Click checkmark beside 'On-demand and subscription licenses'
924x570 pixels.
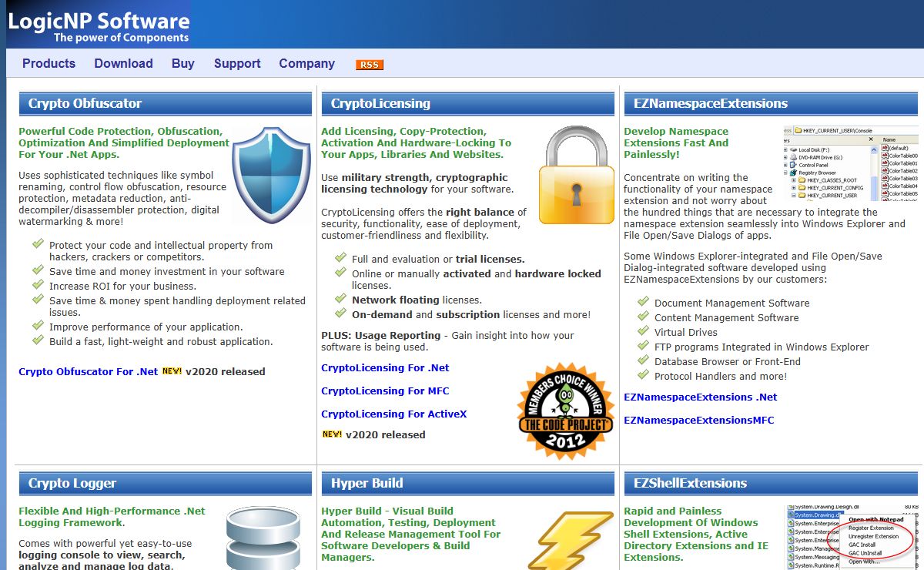[340, 313]
